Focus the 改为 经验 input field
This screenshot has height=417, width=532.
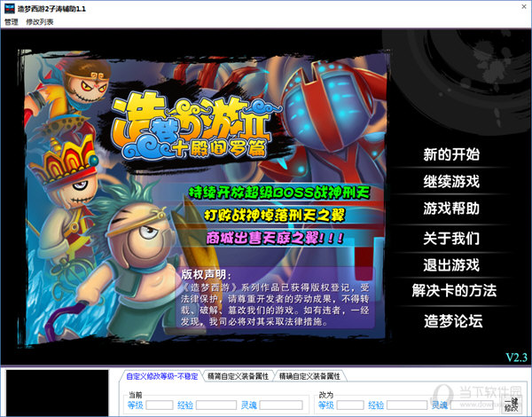click(x=407, y=405)
